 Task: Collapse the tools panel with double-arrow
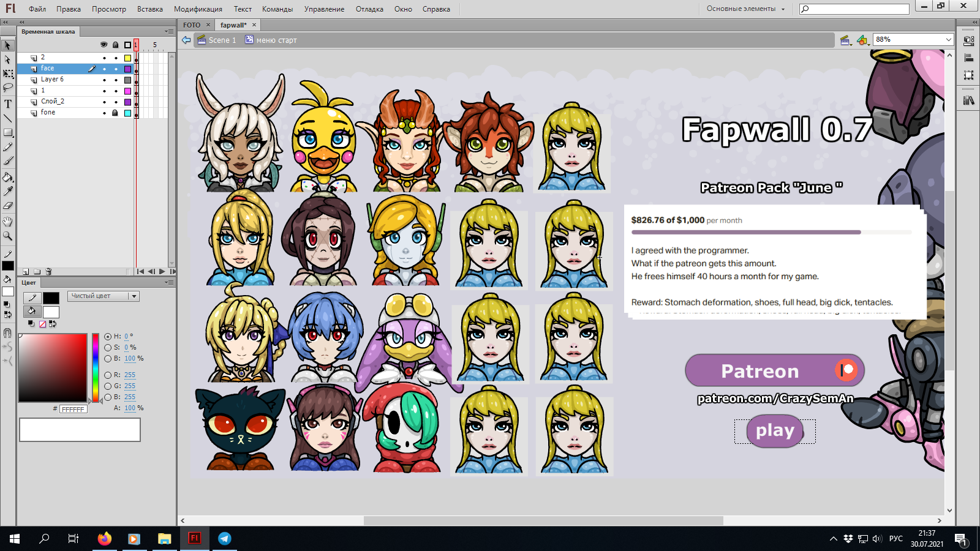coord(5,22)
